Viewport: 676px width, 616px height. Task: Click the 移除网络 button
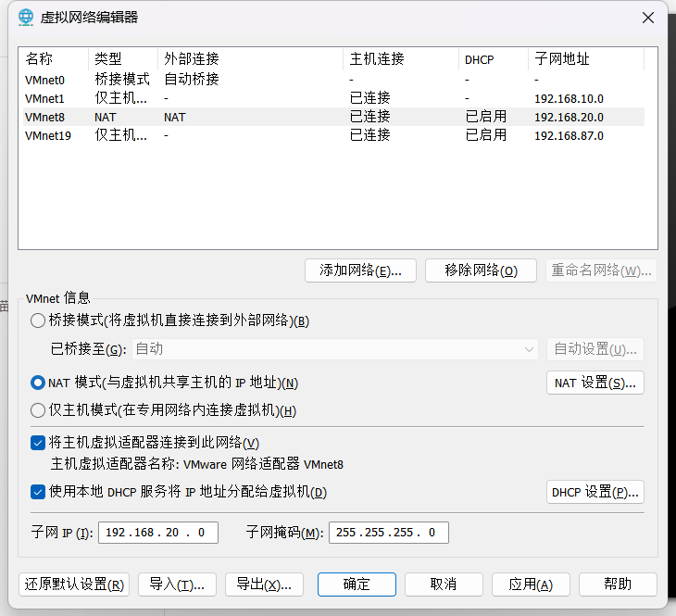(481, 270)
